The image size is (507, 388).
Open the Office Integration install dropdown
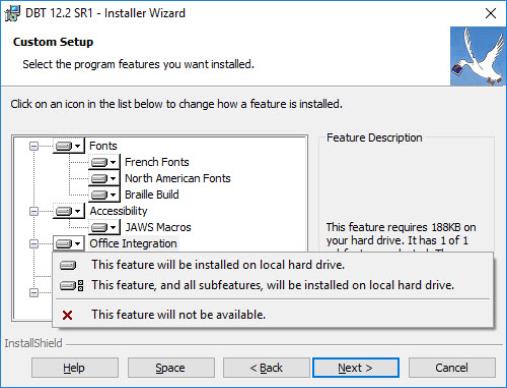pos(68,244)
